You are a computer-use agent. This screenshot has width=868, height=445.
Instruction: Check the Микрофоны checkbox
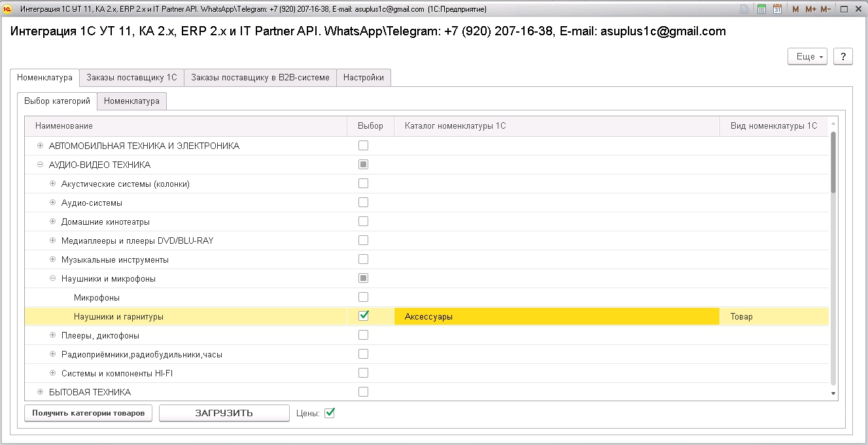[x=364, y=297]
